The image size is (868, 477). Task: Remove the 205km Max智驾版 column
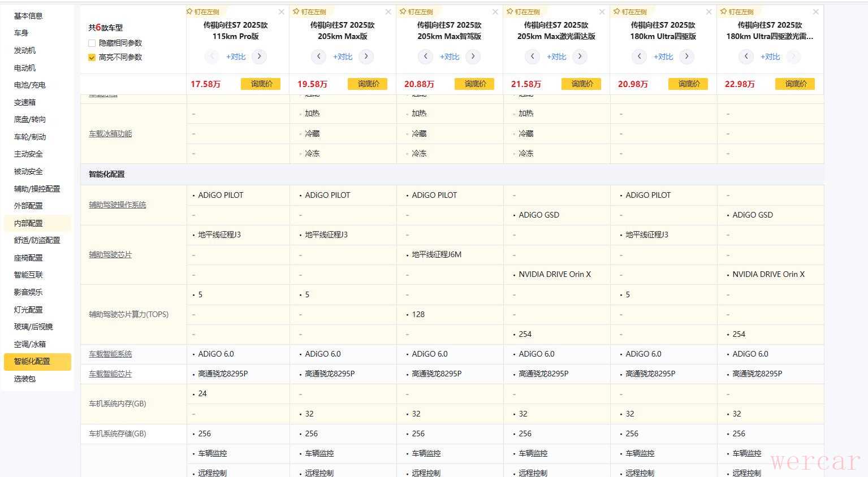(495, 12)
